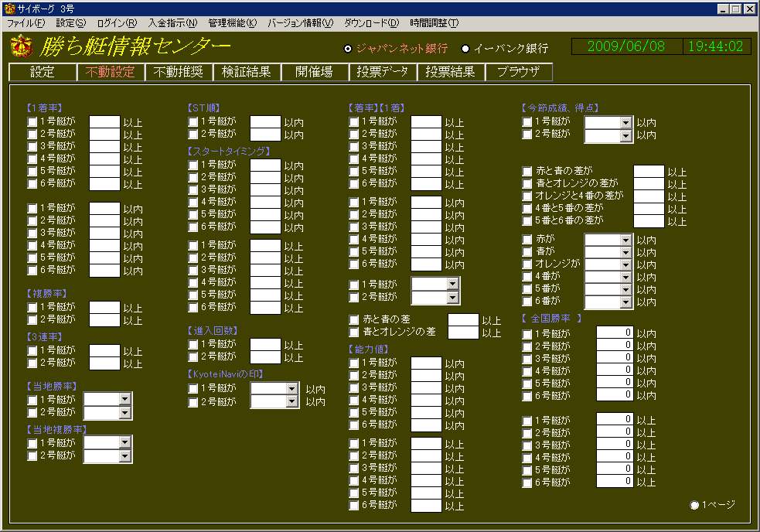Switch to the 不動推奨 tab
Image resolution: width=760 pixels, height=532 pixels.
click(x=179, y=72)
